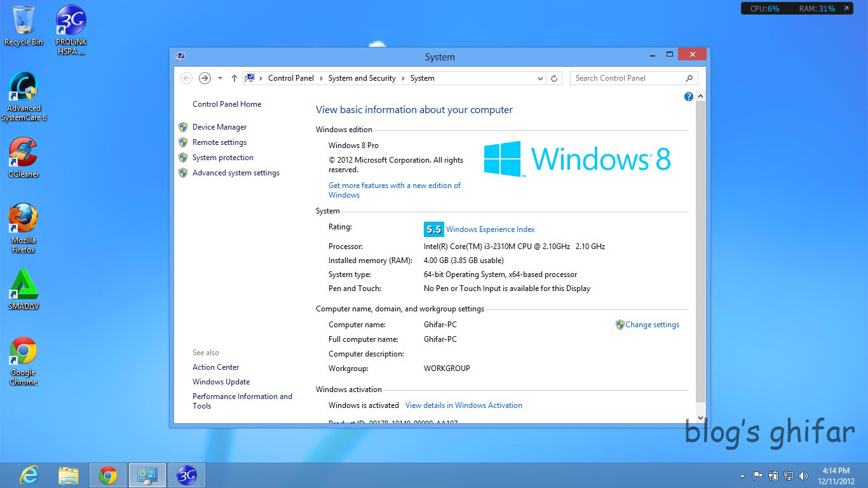Click the Control Panel taskbar button
The height and width of the screenshot is (488, 868).
[x=147, y=475]
